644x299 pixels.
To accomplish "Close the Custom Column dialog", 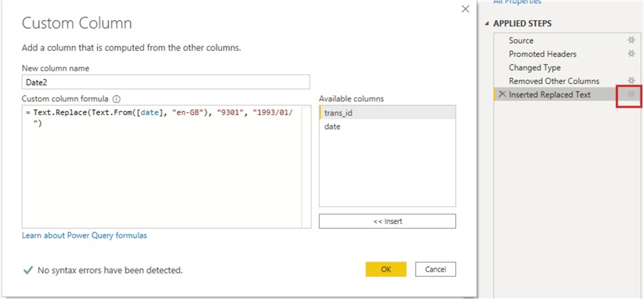I will [x=465, y=9].
